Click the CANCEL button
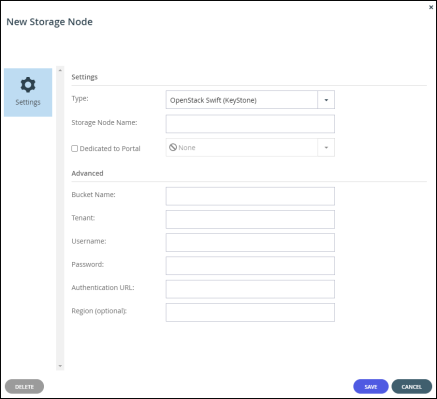 pyautogui.click(x=412, y=387)
